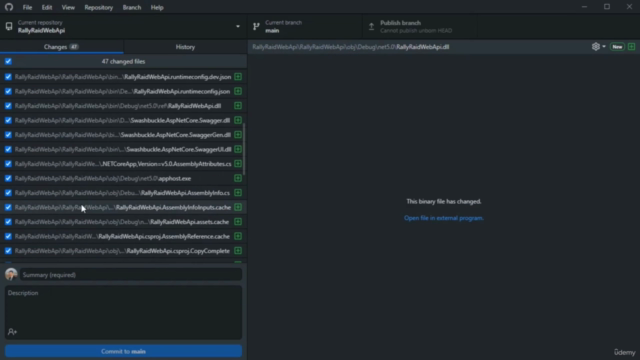Click the branch icon beside Current branch

coord(256,27)
